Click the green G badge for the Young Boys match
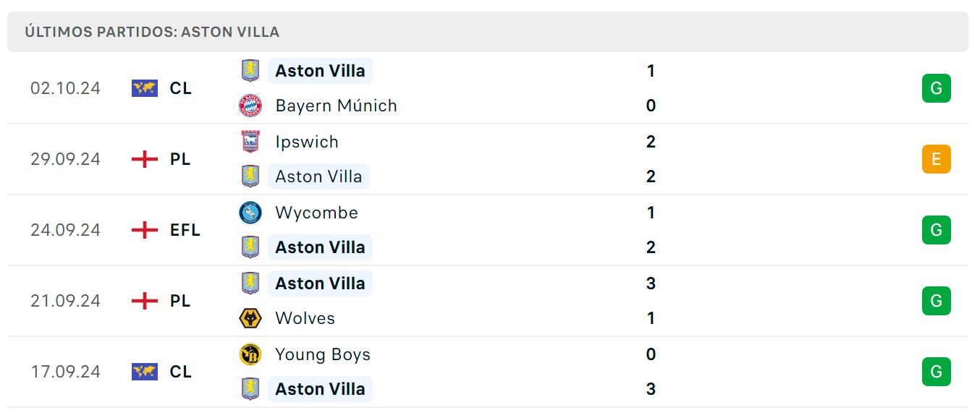Image resolution: width=980 pixels, height=418 pixels. point(937,372)
